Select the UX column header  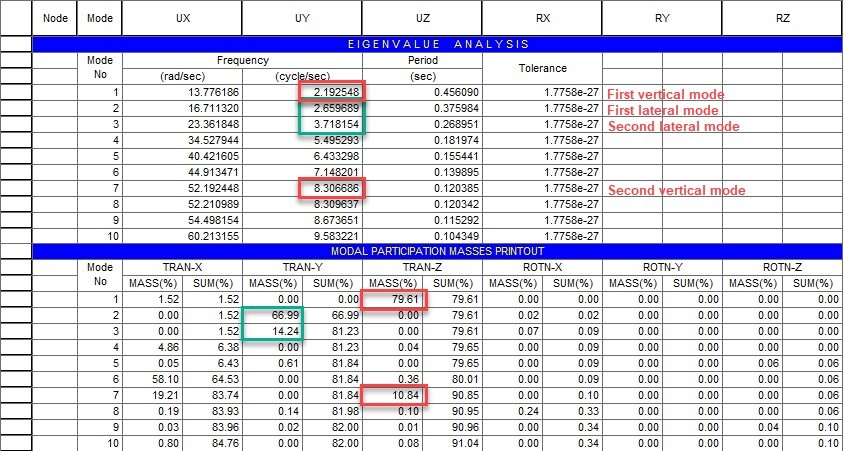pyautogui.click(x=182, y=18)
